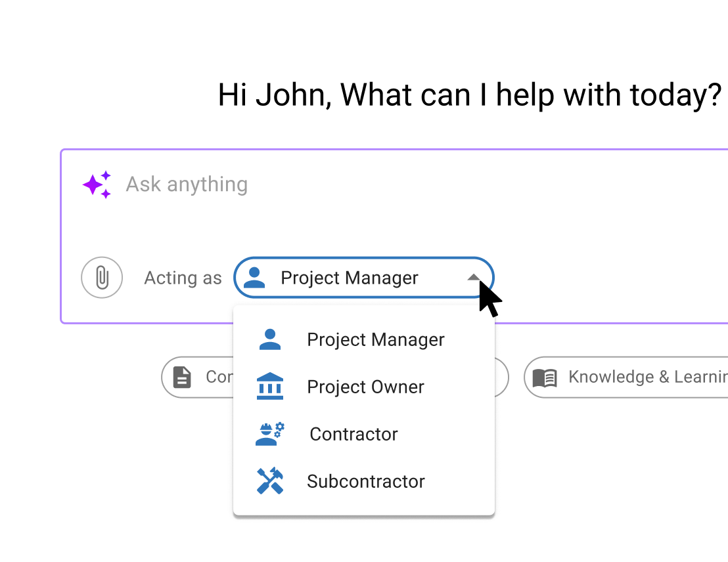Screen dimensions: 728x562
Task: Click the bank building icon beside Project Owner
Action: (270, 386)
